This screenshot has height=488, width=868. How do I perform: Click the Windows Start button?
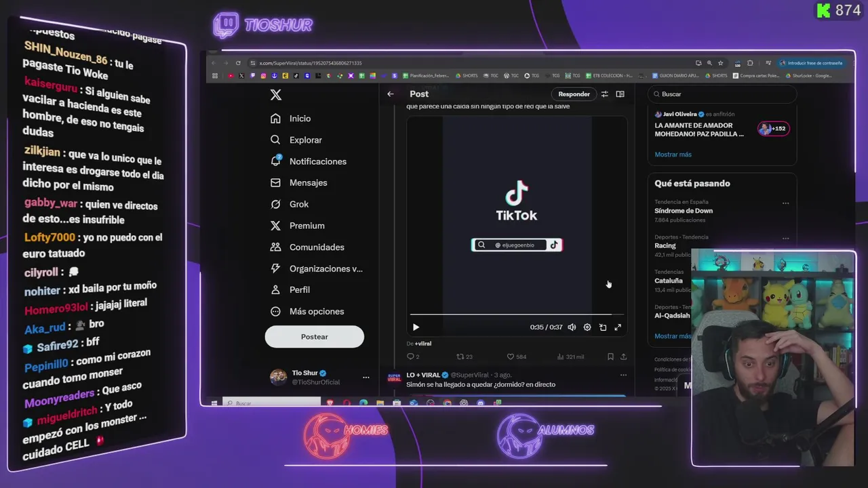tap(214, 403)
